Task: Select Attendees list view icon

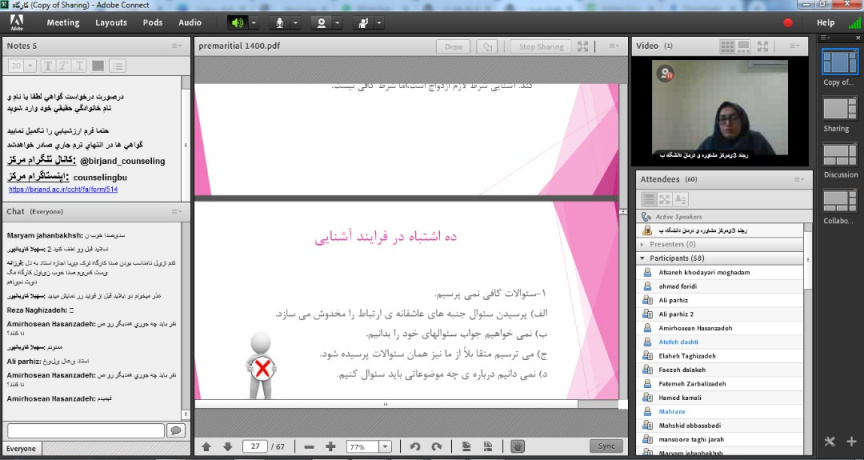Action: (649, 199)
